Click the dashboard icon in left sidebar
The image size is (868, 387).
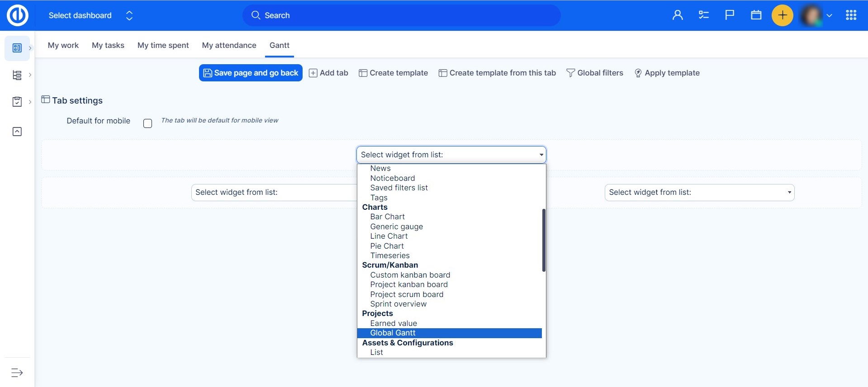17,48
